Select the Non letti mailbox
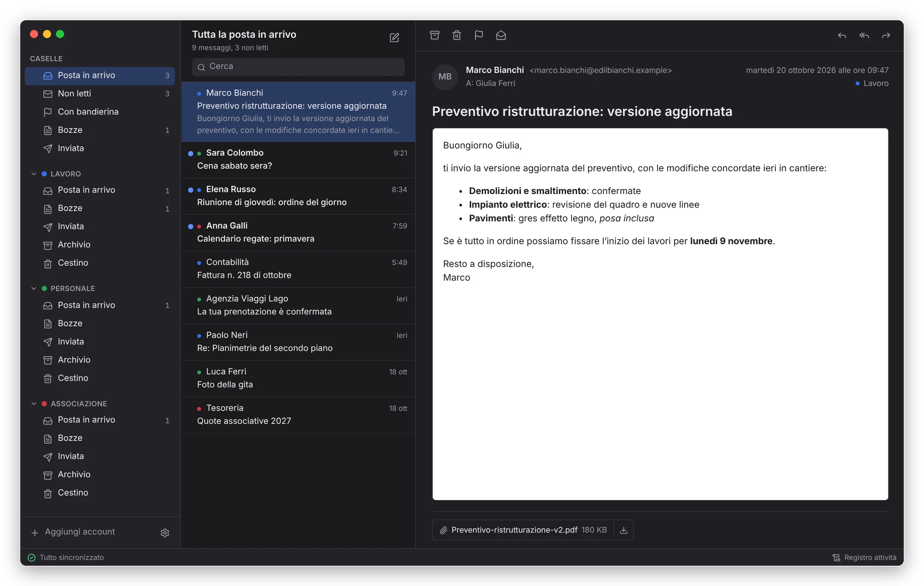924x586 pixels. click(x=100, y=94)
